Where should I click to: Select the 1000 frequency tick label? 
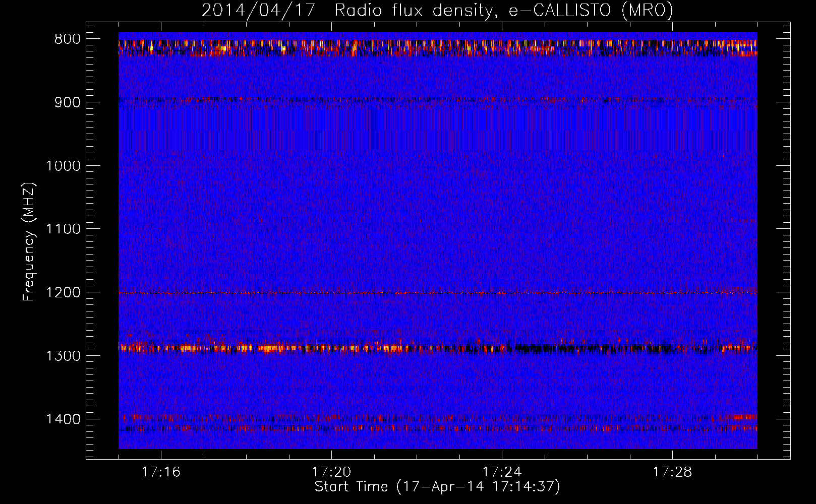point(63,166)
